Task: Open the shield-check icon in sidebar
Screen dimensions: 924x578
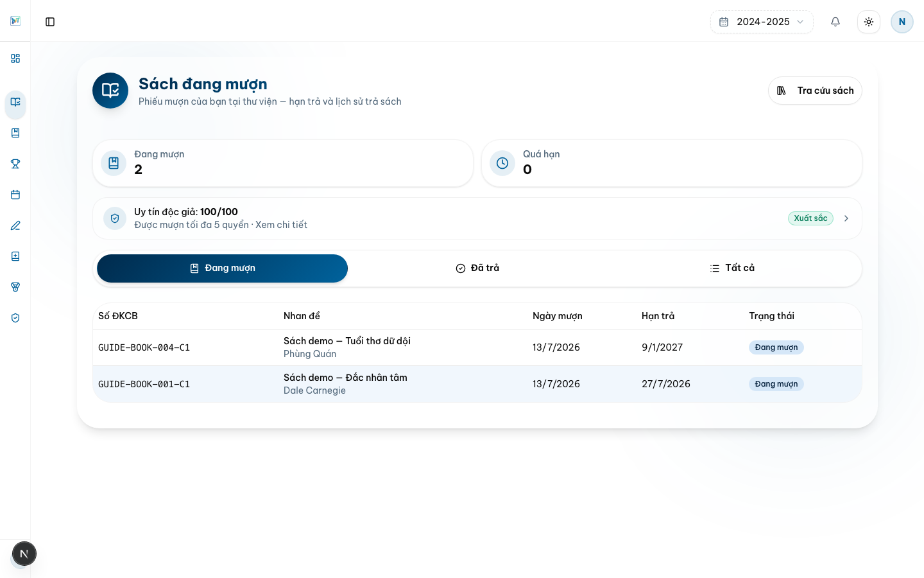Action: [x=15, y=318]
